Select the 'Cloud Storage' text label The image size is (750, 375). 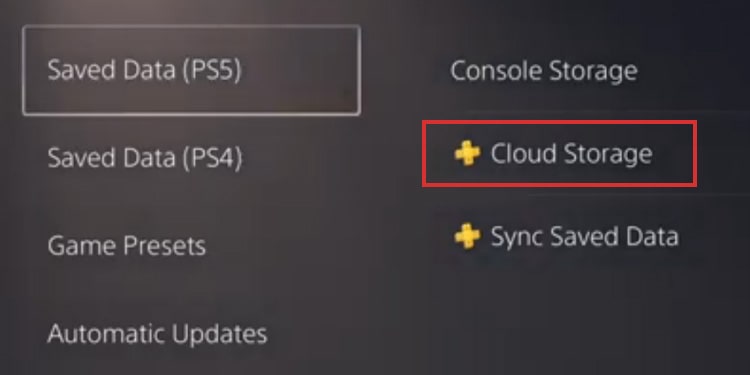pos(572,154)
